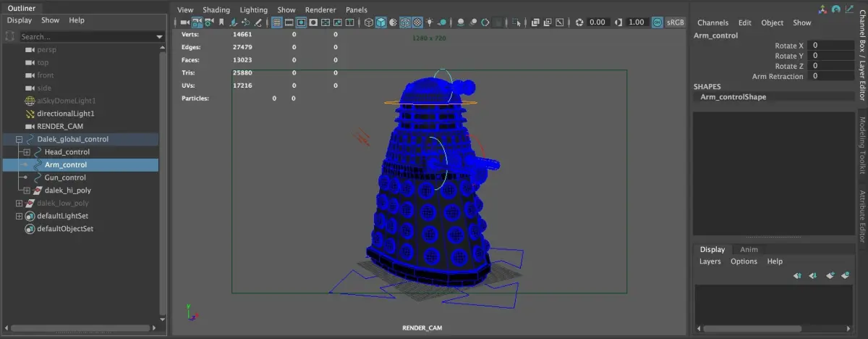Screen dimensions: 868x339
Task: Toggle the Gate Mask icon
Action: coord(313,22)
